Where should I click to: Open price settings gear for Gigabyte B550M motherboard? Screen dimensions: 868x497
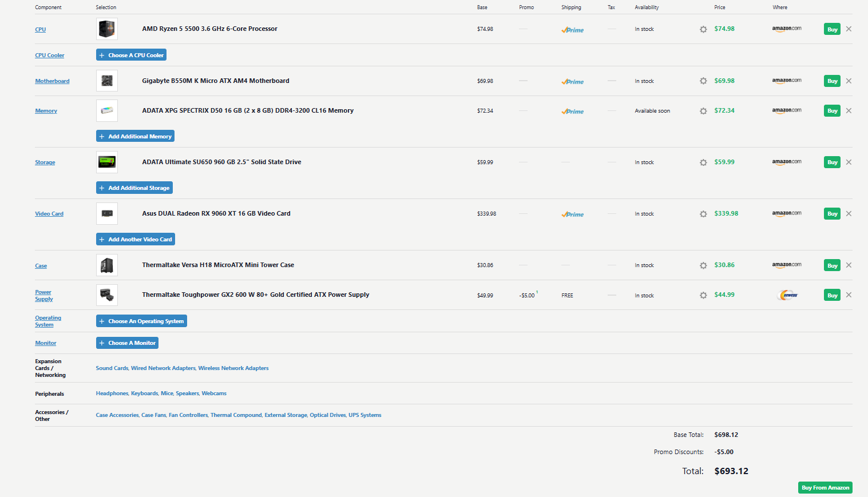coord(703,81)
